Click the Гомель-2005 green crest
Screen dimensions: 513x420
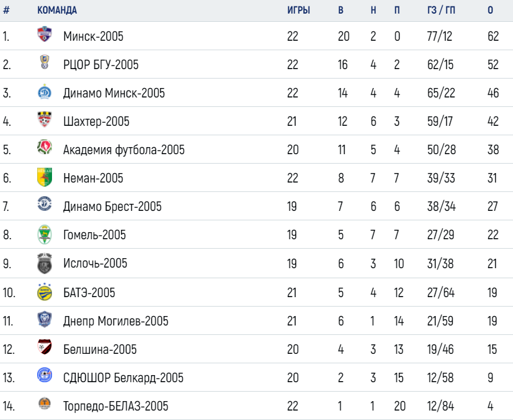[44, 235]
